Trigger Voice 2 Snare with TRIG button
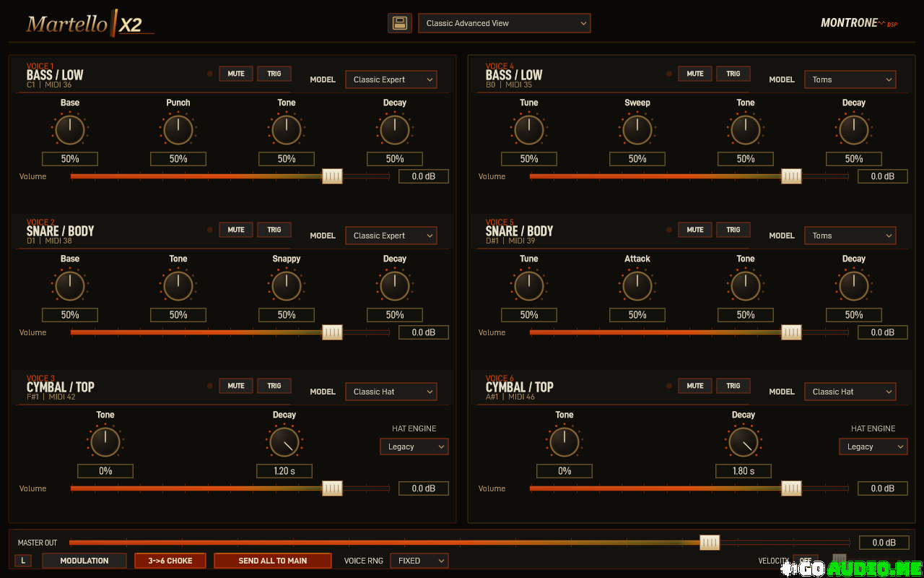924x578 pixels. 274,230
